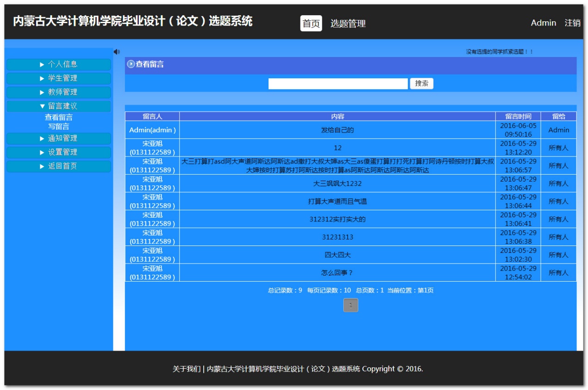Viewport: 588px width, 390px height.
Task: Click the 返回首页 sidebar item
Action: pos(59,166)
